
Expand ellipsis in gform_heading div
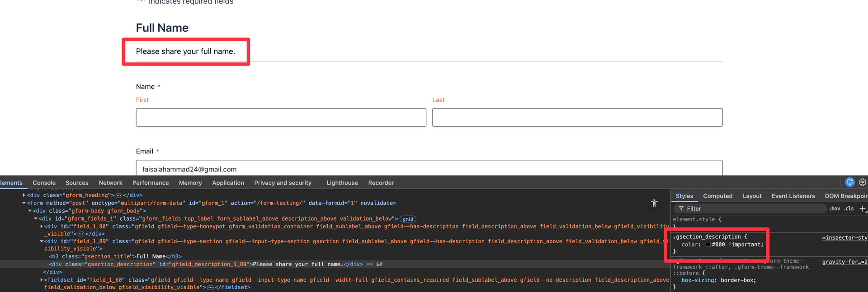(119, 195)
